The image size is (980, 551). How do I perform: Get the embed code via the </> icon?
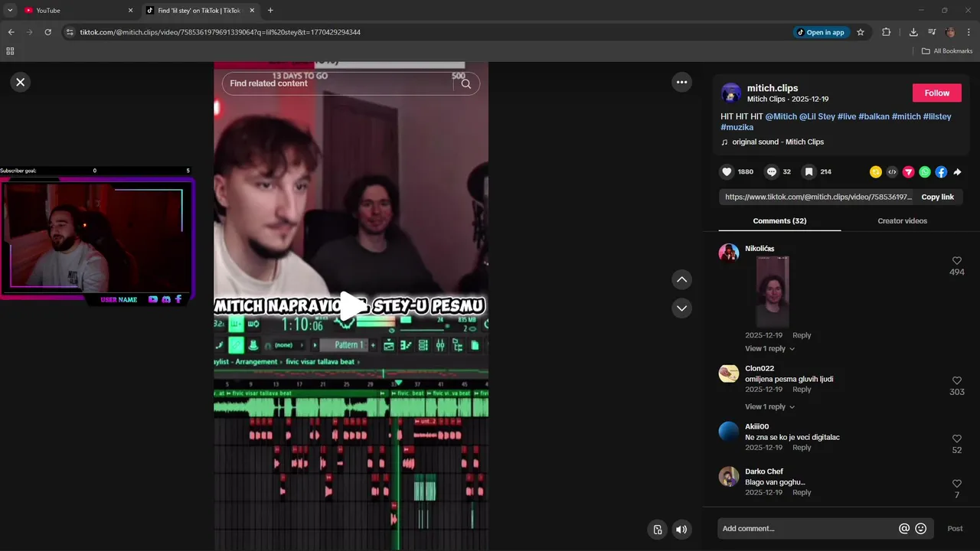click(x=892, y=172)
